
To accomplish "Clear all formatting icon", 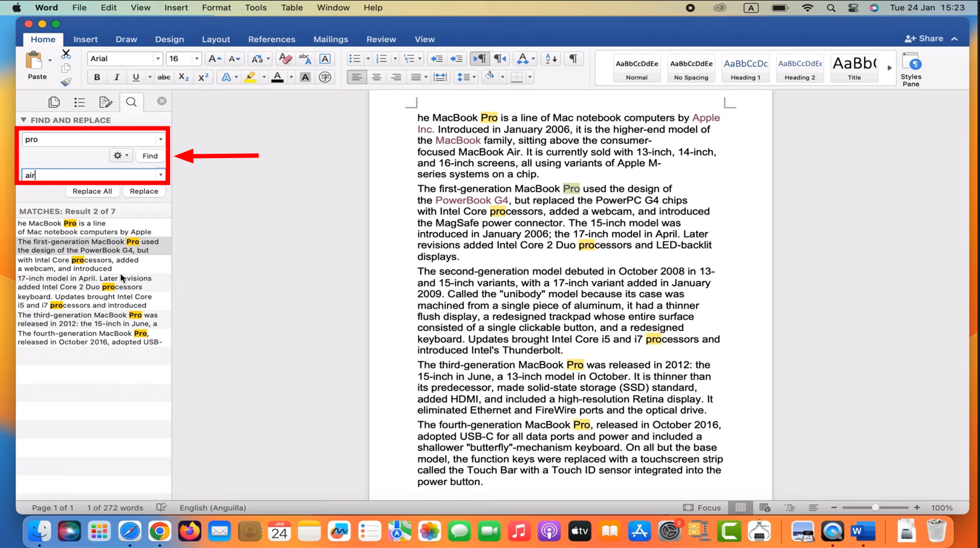I will click(x=285, y=58).
